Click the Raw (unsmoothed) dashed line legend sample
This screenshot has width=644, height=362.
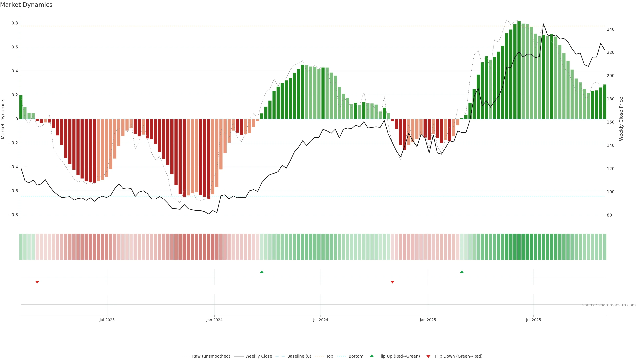coord(185,356)
